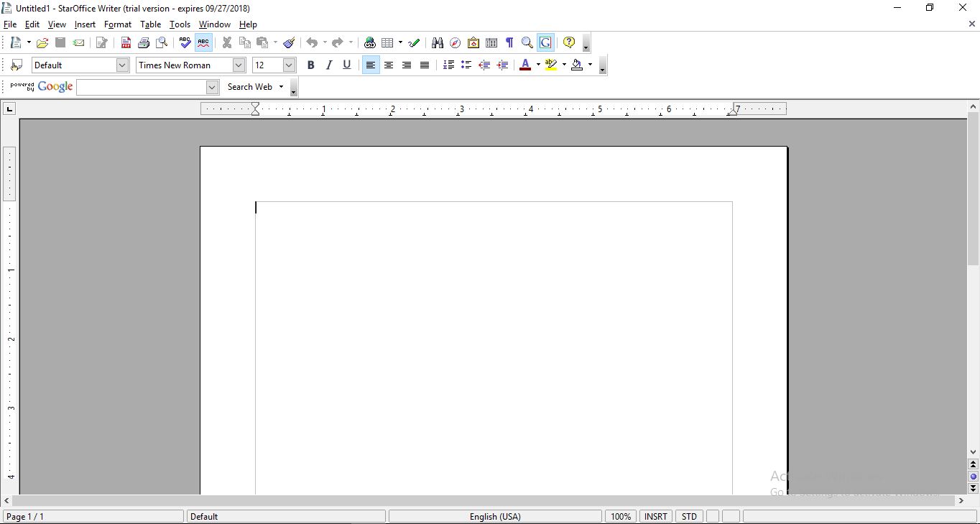Open the font name dropdown
Viewport: 980px width, 524px height.
coord(238,65)
